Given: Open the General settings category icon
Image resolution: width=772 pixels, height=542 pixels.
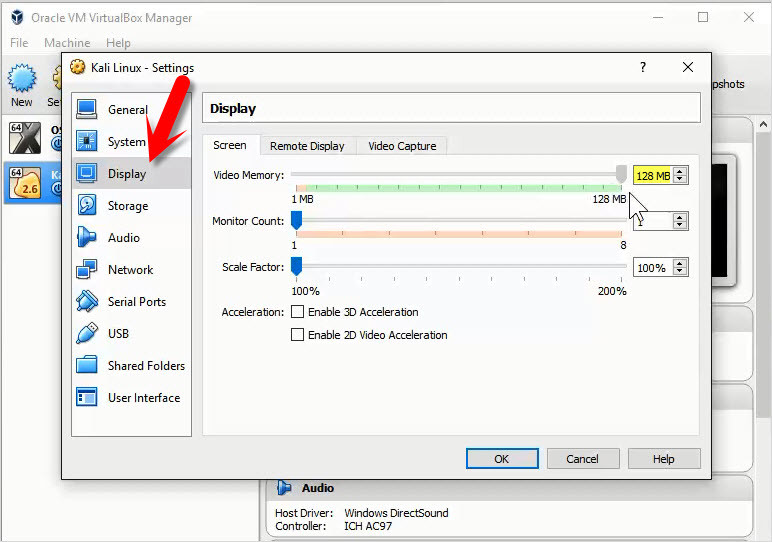Looking at the screenshot, I should tap(87, 109).
